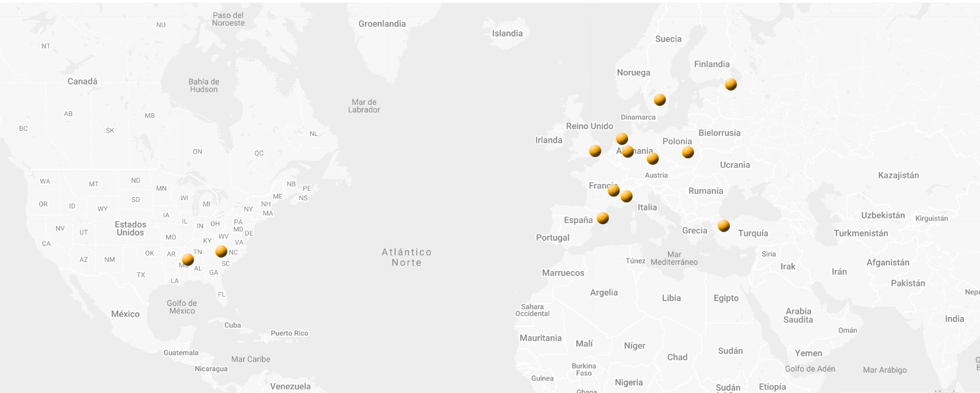The image size is (980, 393).
Task: Select the marker between Reino Unido and Alemania labels
Action: tap(622, 139)
